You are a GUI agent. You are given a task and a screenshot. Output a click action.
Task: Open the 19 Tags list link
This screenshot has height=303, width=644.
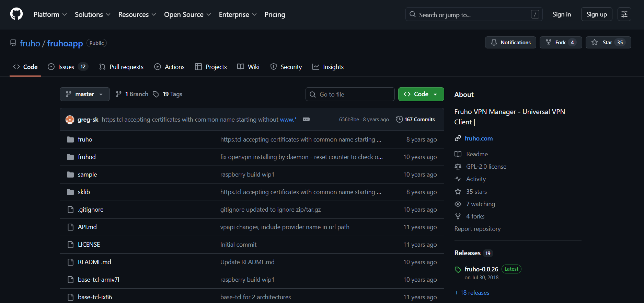[168, 94]
